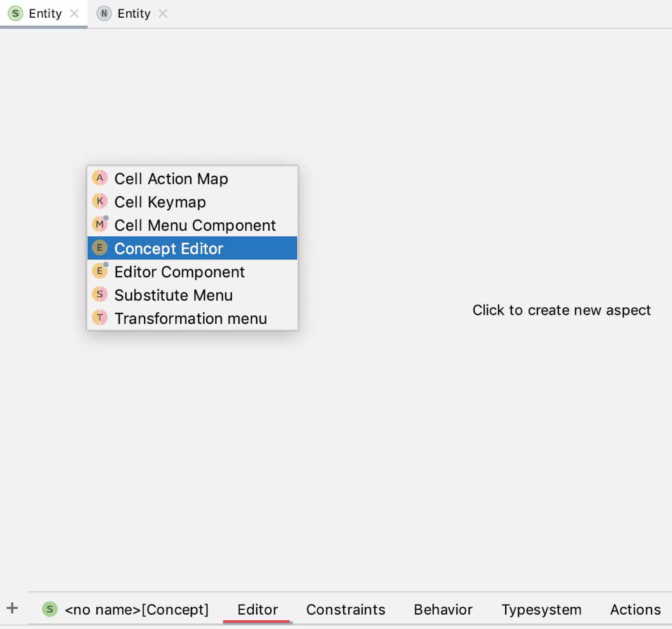Click the Substitute Menu S icon
The image size is (672, 629).
(99, 294)
